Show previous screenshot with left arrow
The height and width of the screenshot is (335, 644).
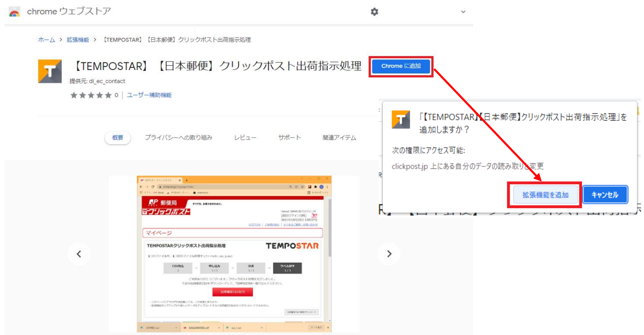tap(79, 254)
